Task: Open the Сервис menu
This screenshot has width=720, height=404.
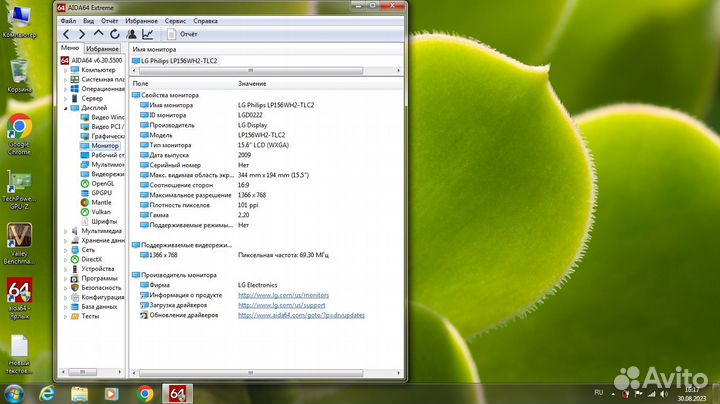Action: 175,20
